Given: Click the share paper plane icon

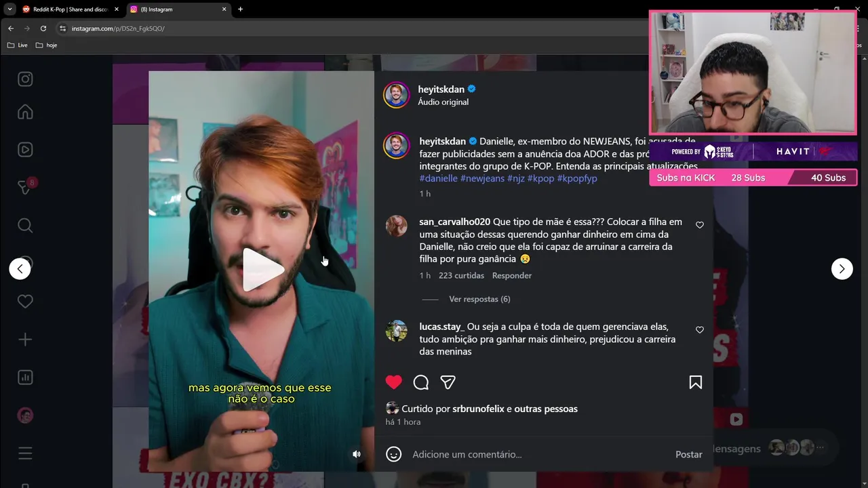Looking at the screenshot, I should point(448,382).
